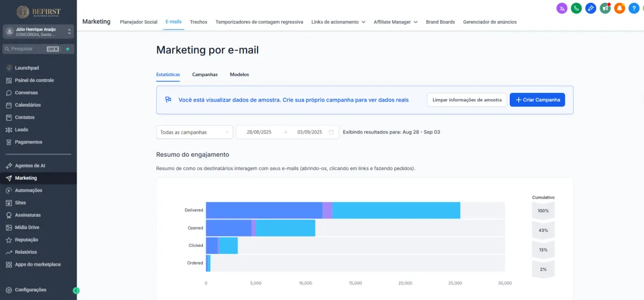Open the green phone dialer icon
The image size is (644, 300).
pyautogui.click(x=576, y=8)
